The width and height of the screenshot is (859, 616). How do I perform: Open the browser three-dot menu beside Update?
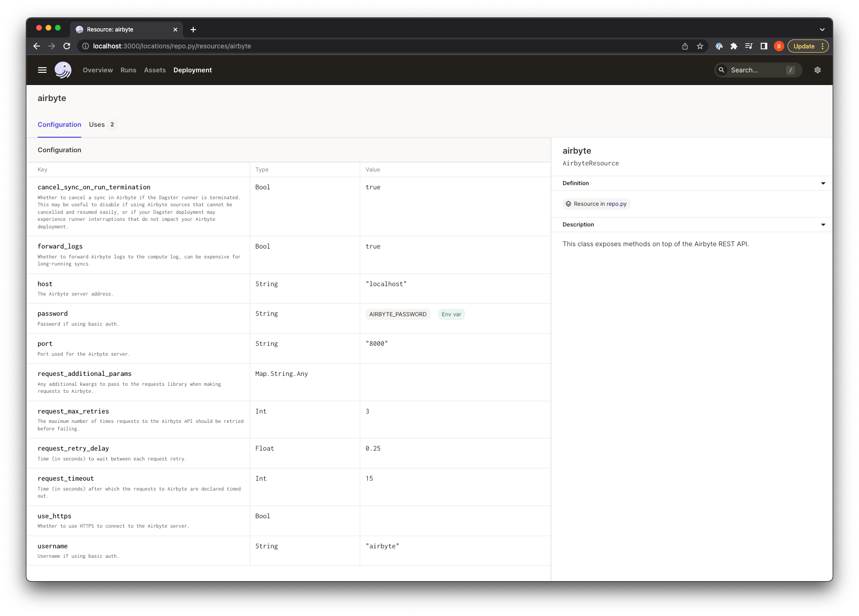click(x=822, y=46)
